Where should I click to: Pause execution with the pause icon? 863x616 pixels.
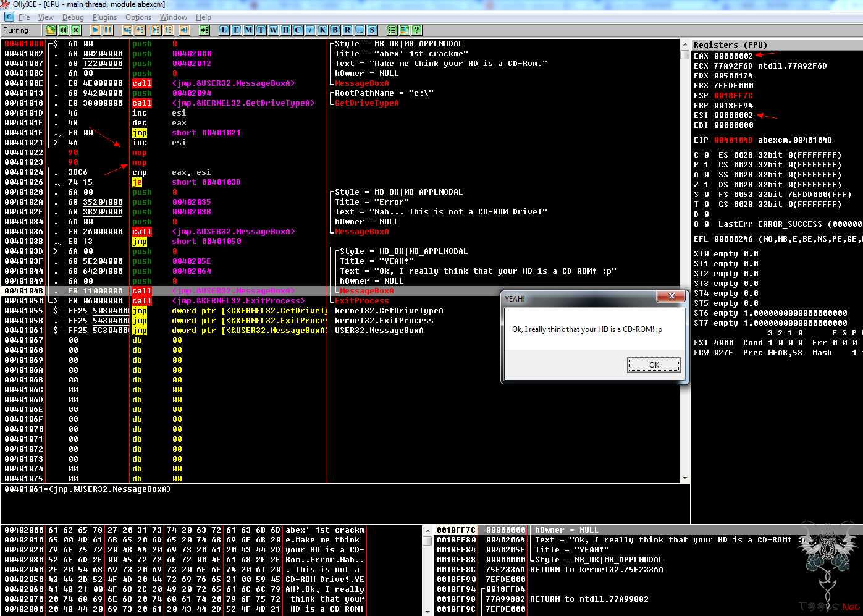pyautogui.click(x=108, y=30)
